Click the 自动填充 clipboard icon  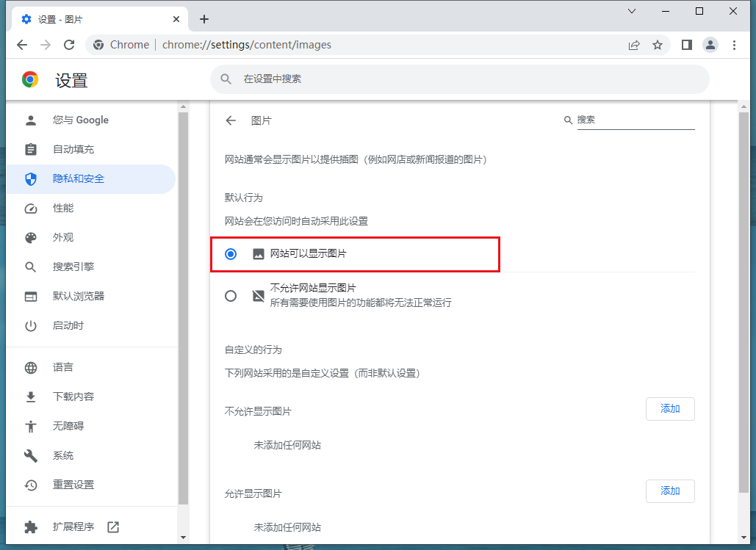coord(31,149)
